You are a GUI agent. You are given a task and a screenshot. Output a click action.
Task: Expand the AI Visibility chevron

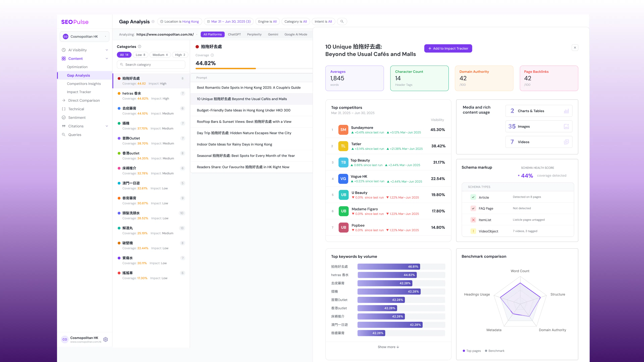click(x=107, y=50)
